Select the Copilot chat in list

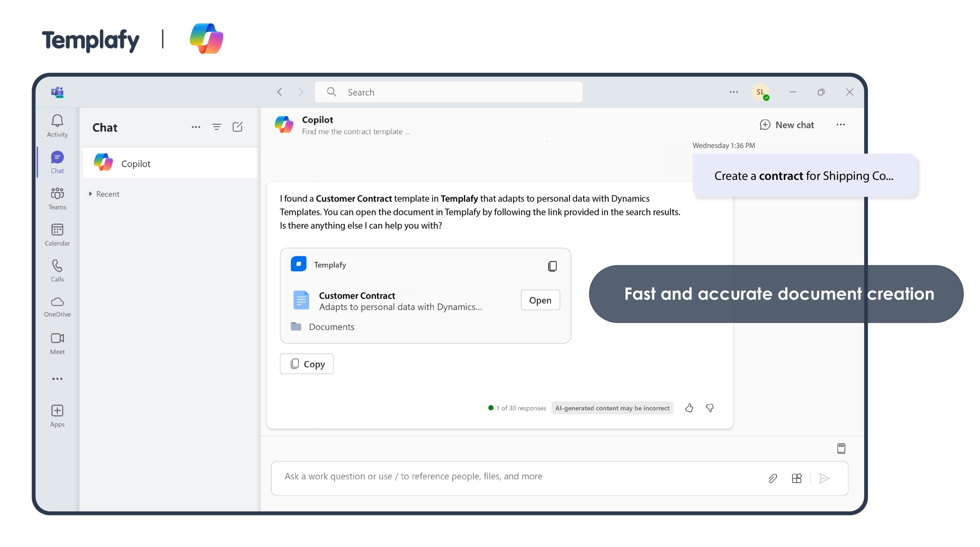point(170,163)
